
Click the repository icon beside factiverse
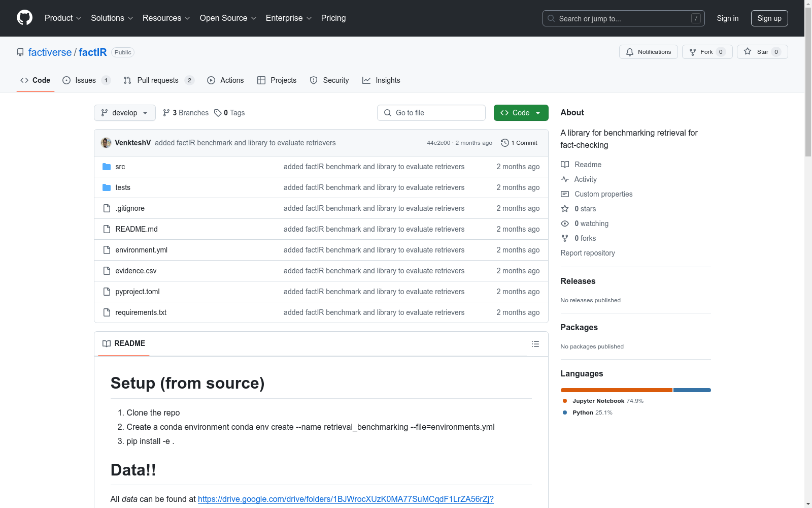click(20, 52)
